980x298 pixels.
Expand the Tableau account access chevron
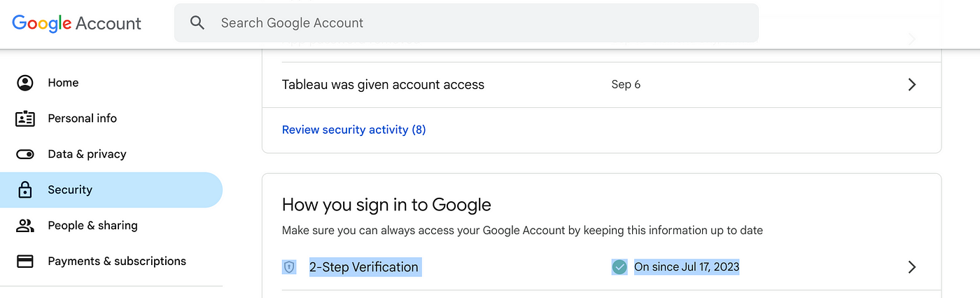click(x=911, y=85)
